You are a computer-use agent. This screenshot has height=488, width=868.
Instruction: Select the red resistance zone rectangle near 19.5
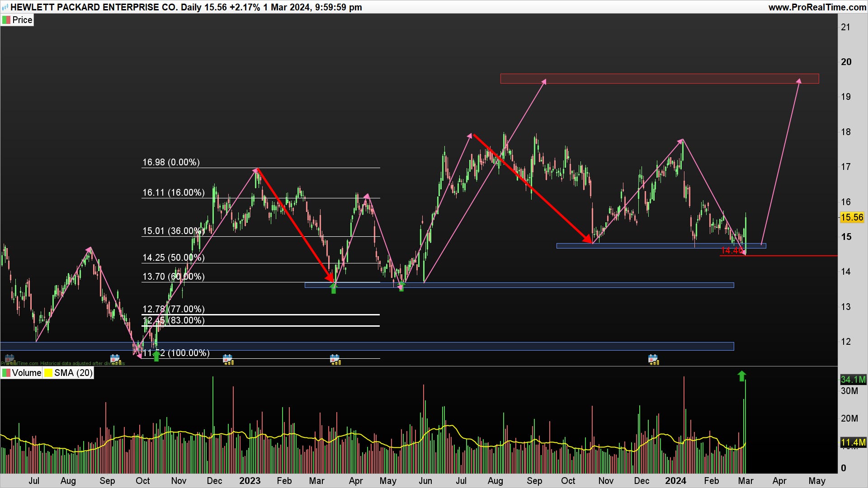pyautogui.click(x=660, y=79)
